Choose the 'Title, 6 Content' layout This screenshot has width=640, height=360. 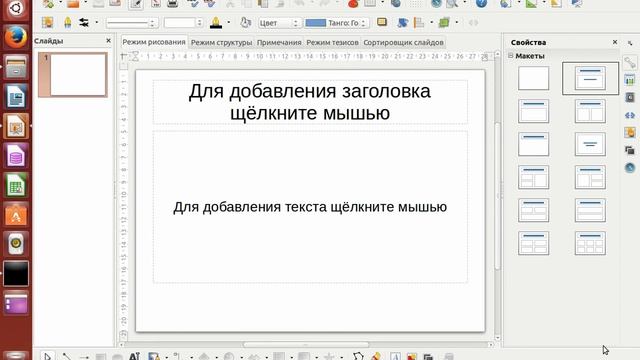[590, 243]
